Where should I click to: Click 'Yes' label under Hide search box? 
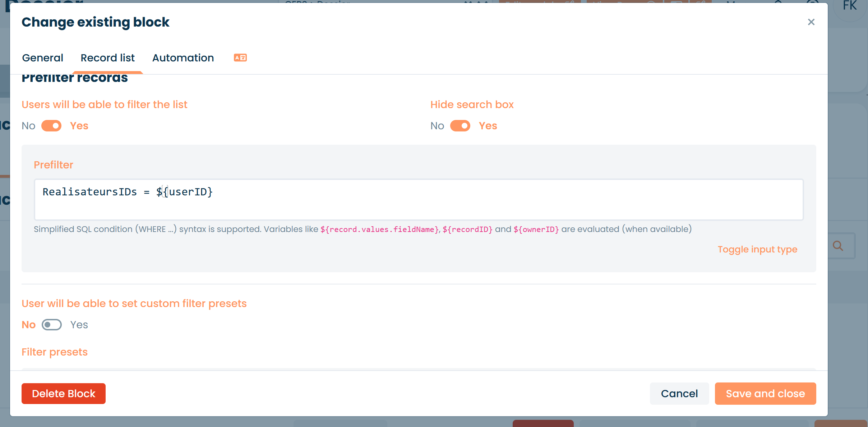point(488,126)
